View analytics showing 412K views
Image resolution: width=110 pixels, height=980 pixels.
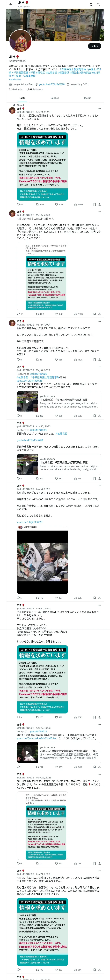point(79,359)
